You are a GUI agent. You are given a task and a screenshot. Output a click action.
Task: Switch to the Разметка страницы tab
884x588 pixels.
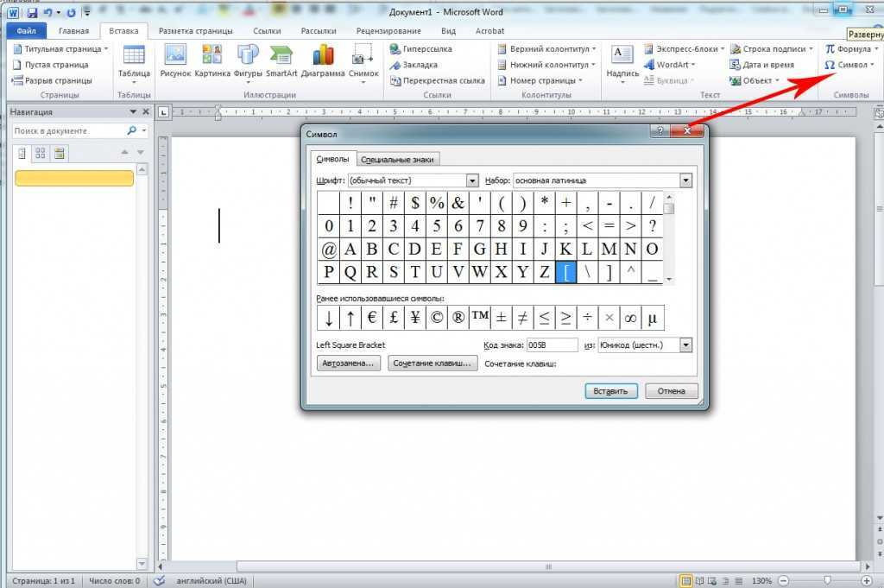click(196, 31)
